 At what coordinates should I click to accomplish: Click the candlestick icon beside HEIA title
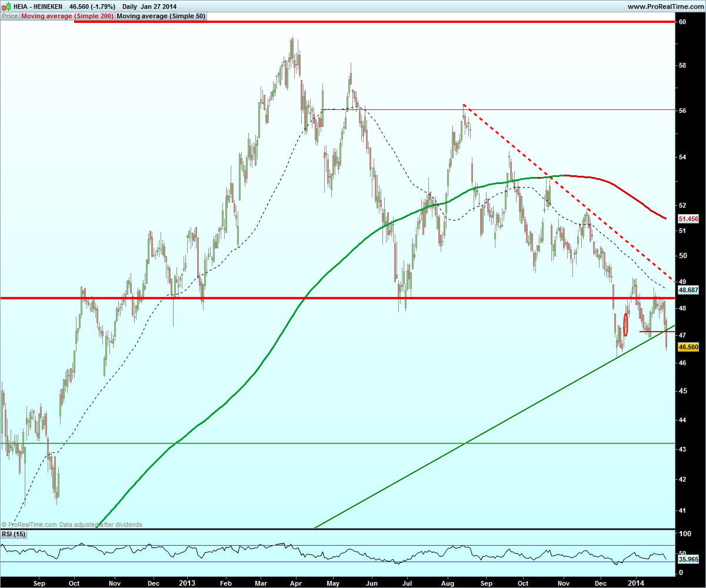[x=5, y=6]
